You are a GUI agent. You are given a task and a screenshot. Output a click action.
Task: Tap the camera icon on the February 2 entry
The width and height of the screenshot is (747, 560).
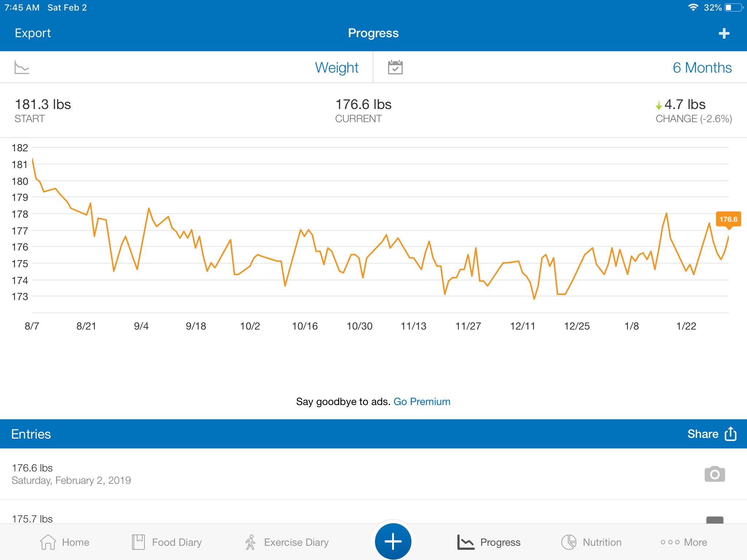(715, 474)
